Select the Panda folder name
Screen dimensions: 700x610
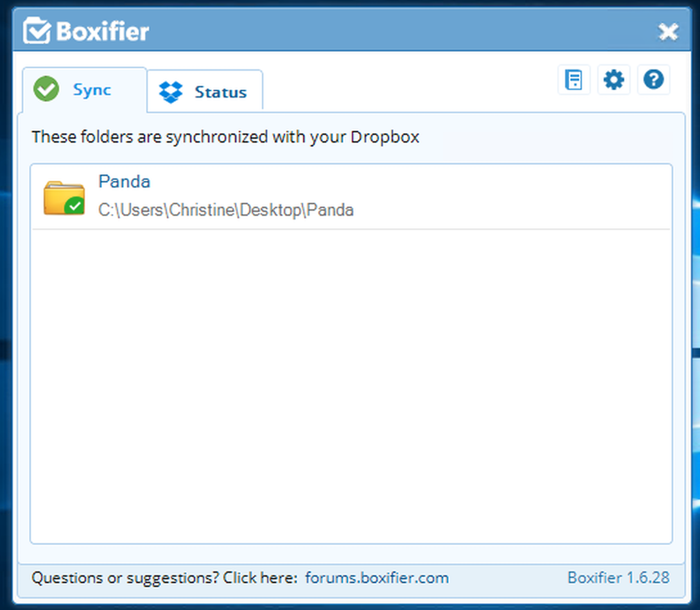click(124, 182)
